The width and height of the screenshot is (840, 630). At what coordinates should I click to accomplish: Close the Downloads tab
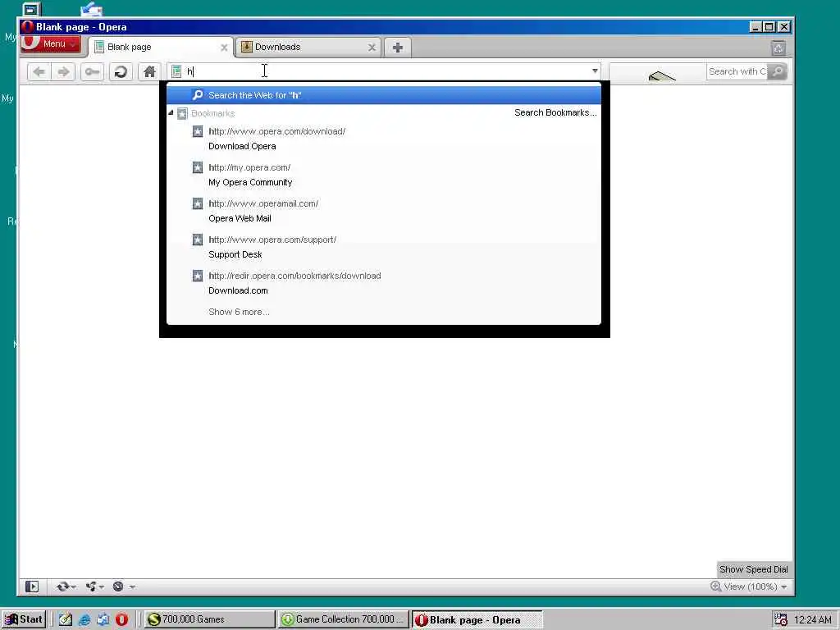click(x=372, y=48)
